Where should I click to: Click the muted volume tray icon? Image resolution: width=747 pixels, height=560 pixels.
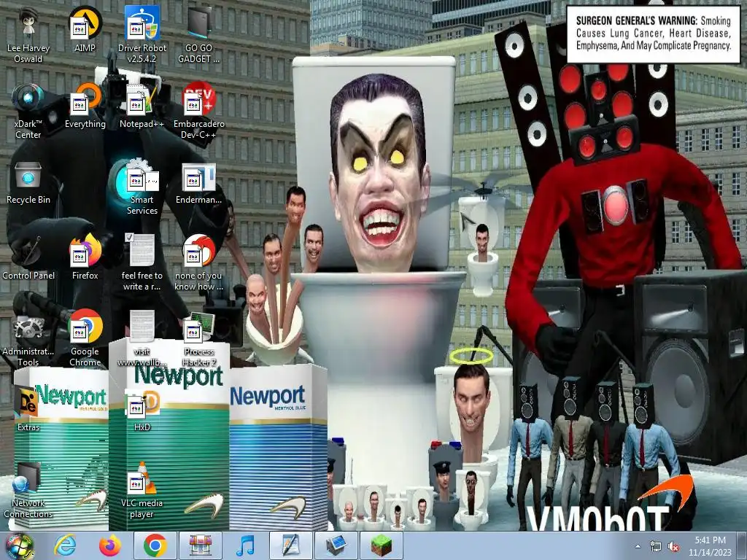(x=673, y=546)
